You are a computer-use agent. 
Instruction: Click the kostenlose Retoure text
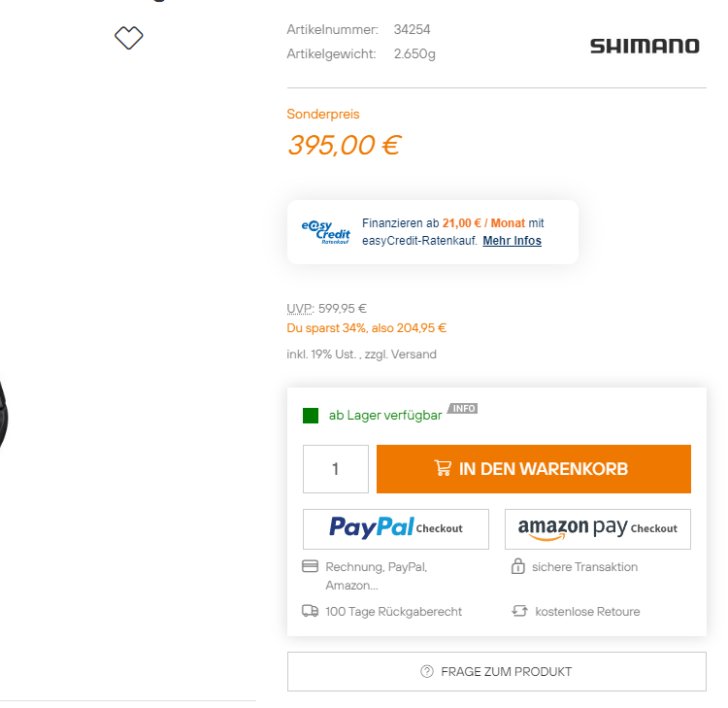pos(587,612)
